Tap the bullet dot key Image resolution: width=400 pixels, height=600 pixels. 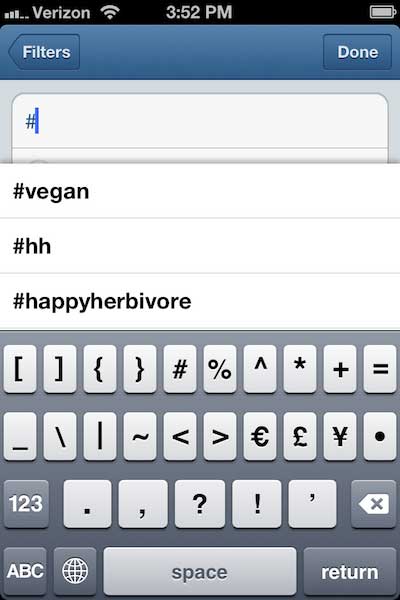point(380,436)
